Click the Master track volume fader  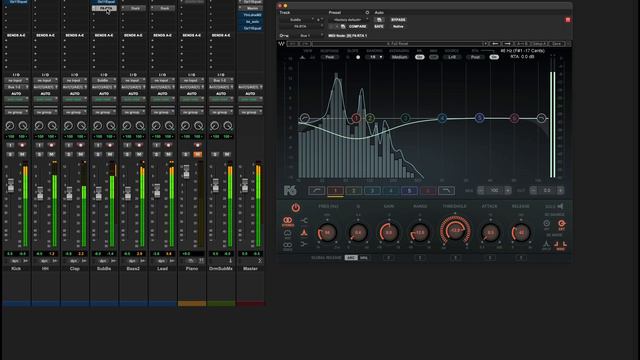(244, 186)
